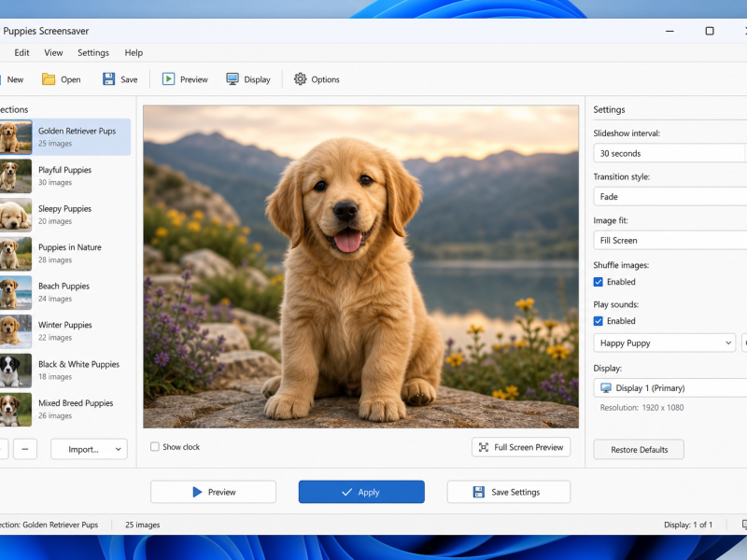Viewport: 747px width, 560px height.
Task: Click Full Screen Preview button label
Action: 529,447
